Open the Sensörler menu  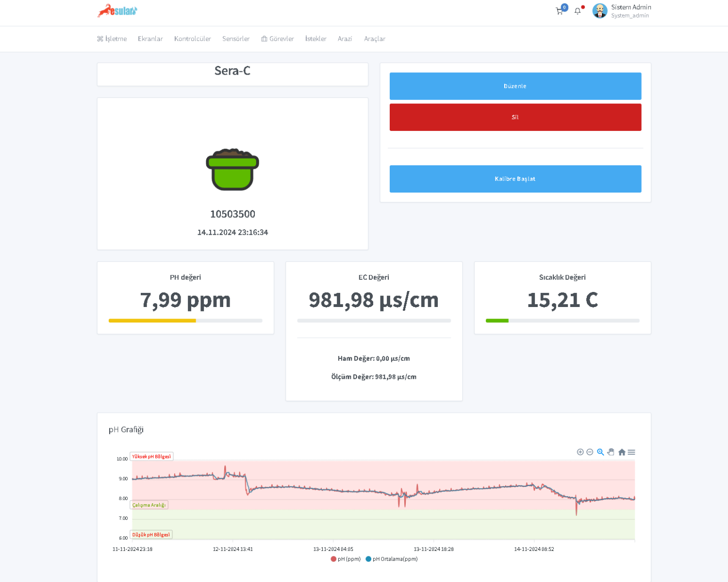(236, 39)
